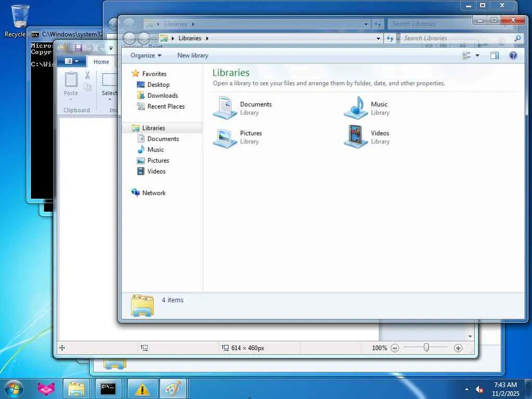Click the Command Prompt title bar icon
The image size is (532, 399).
tap(35, 35)
